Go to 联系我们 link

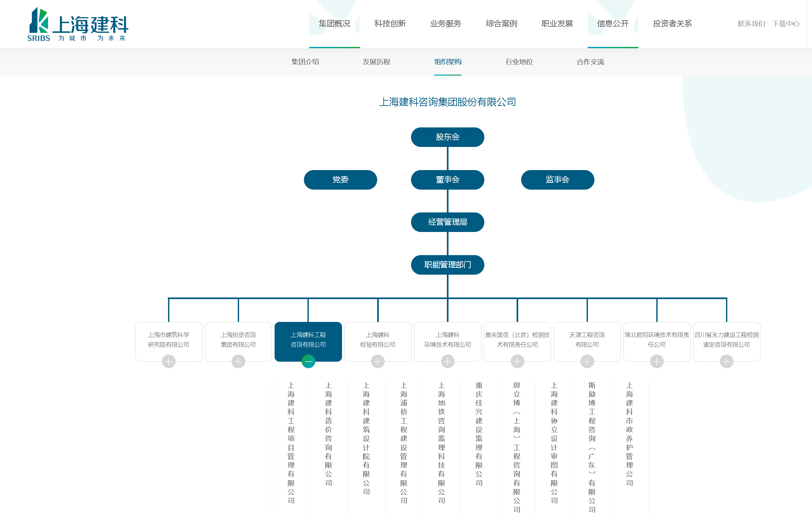[751, 24]
